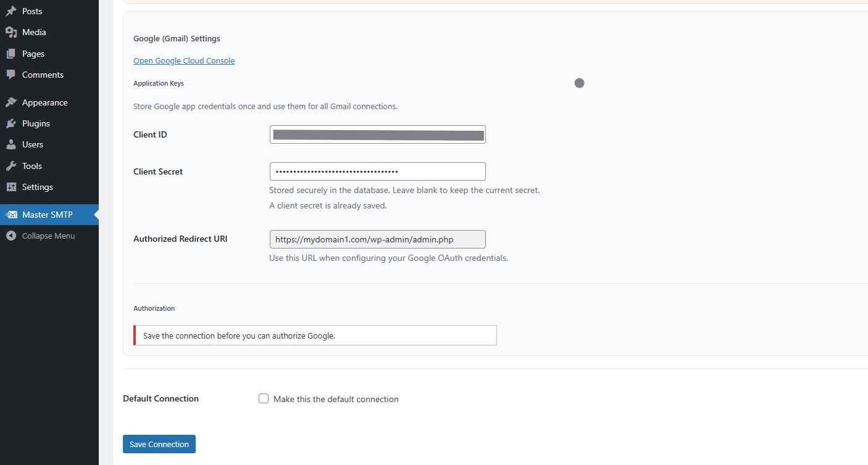Click the Comments speech bubble icon
868x465 pixels.
[10, 75]
